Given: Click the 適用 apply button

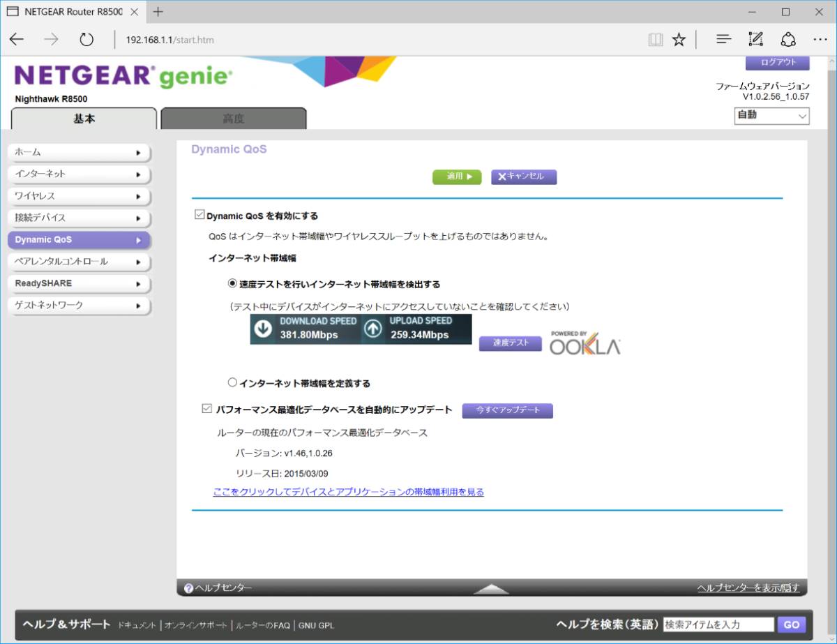Looking at the screenshot, I should tap(457, 177).
